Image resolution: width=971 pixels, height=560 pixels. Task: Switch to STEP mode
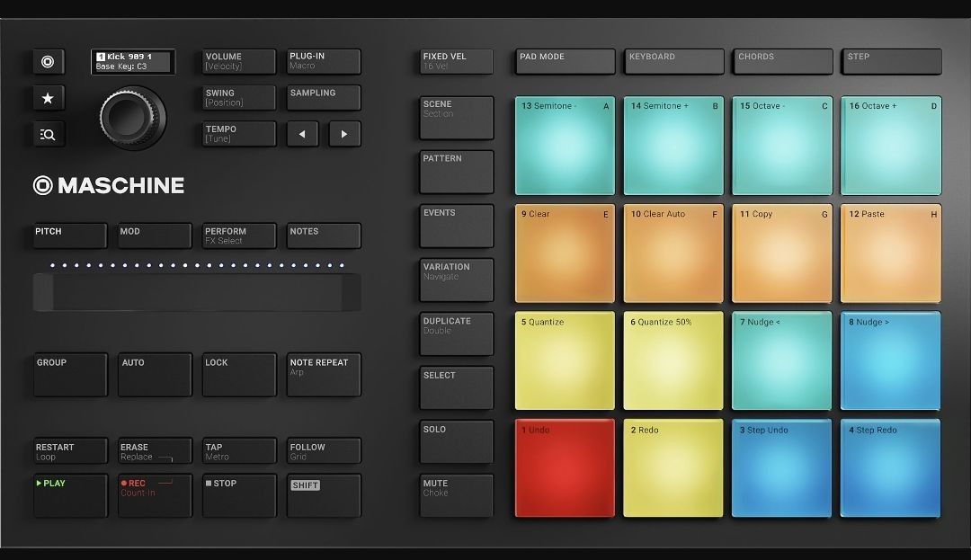click(x=892, y=62)
